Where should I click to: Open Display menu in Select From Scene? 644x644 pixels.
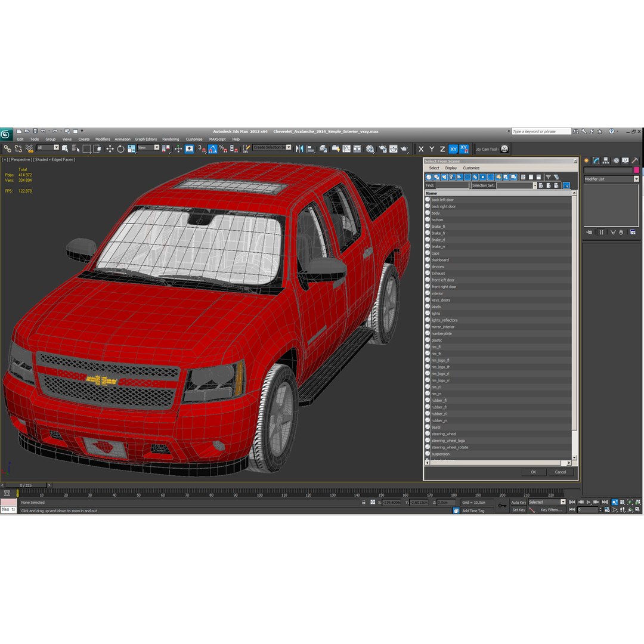point(451,168)
